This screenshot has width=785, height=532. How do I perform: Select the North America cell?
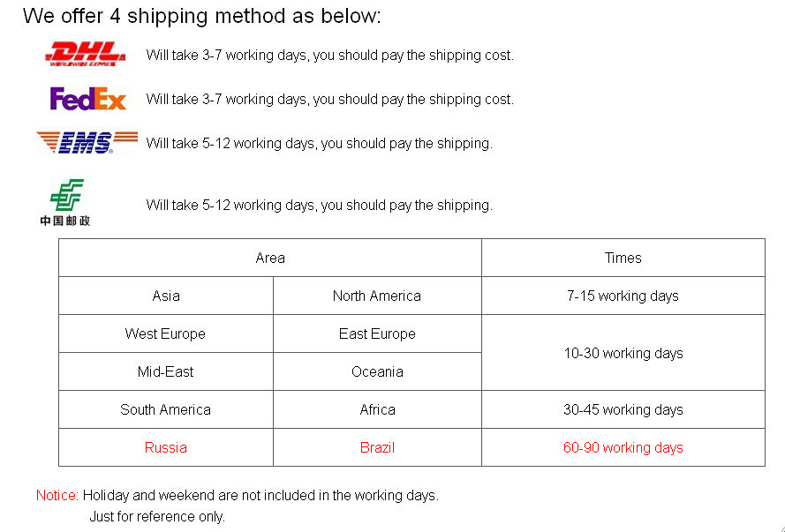pyautogui.click(x=377, y=296)
